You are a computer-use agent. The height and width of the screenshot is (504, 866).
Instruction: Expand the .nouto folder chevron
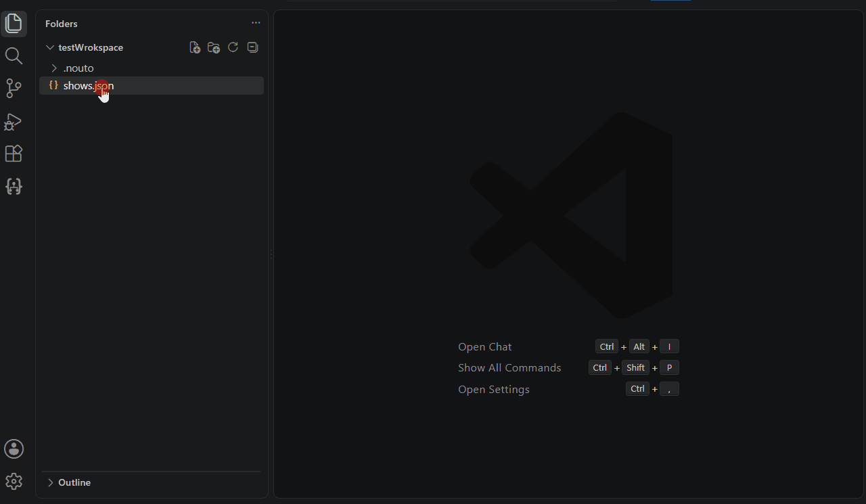tap(54, 68)
